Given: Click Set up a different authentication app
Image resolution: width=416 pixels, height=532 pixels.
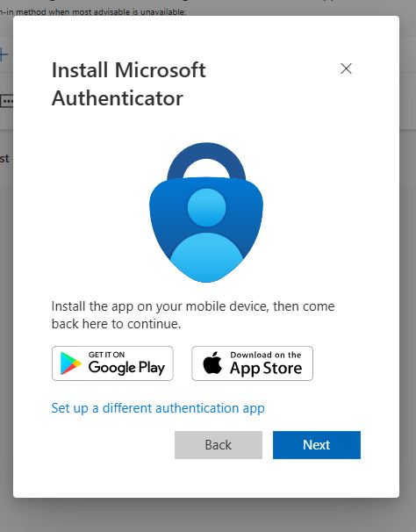Looking at the screenshot, I should (x=158, y=408).
